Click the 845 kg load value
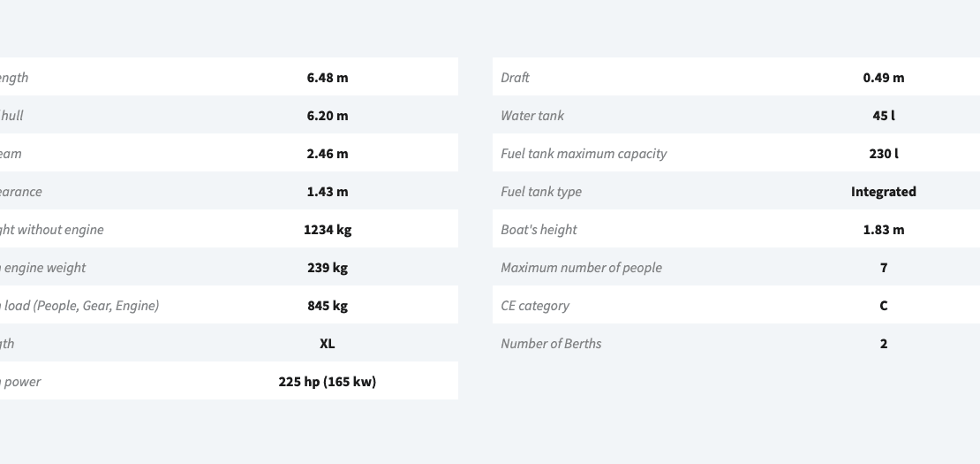 click(328, 306)
